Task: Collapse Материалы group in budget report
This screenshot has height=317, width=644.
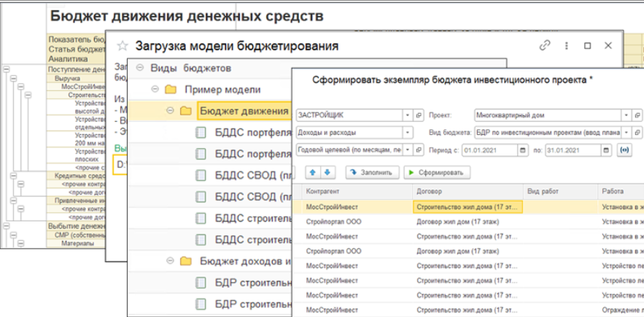Action: click(x=21, y=243)
